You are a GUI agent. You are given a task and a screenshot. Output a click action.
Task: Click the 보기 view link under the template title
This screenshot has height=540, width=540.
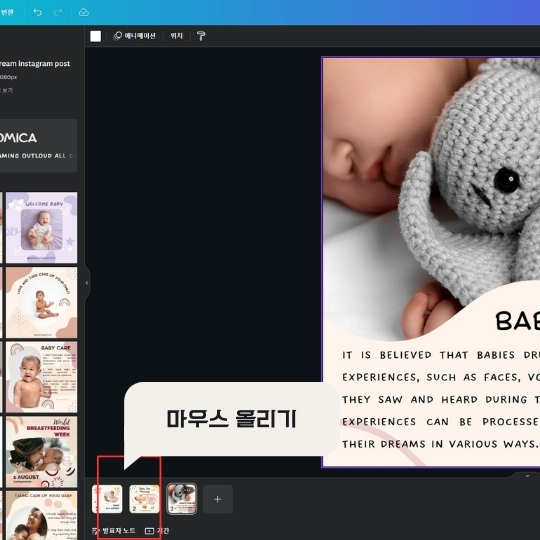(7, 90)
